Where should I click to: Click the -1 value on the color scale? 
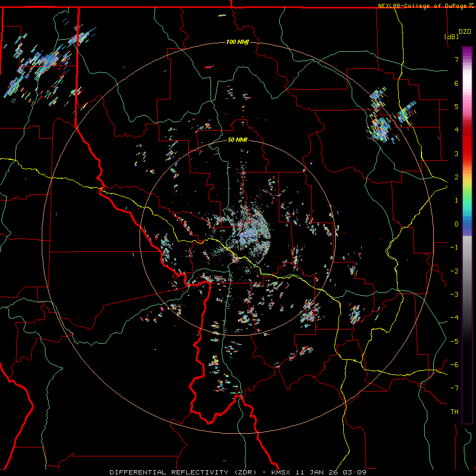tap(454, 248)
